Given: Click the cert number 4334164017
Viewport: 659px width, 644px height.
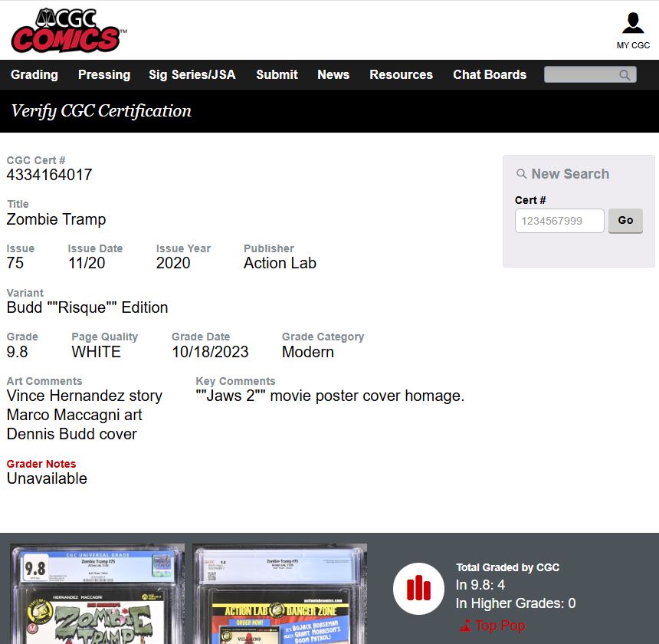Looking at the screenshot, I should pos(49,175).
